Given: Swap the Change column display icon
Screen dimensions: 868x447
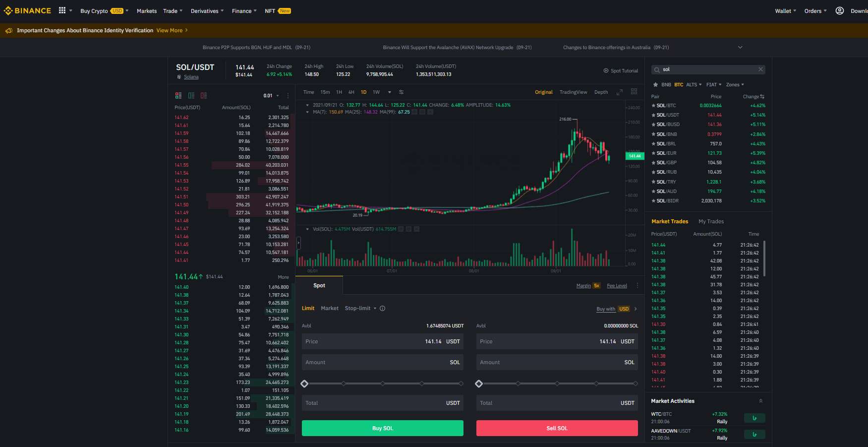Looking at the screenshot, I should point(762,96).
